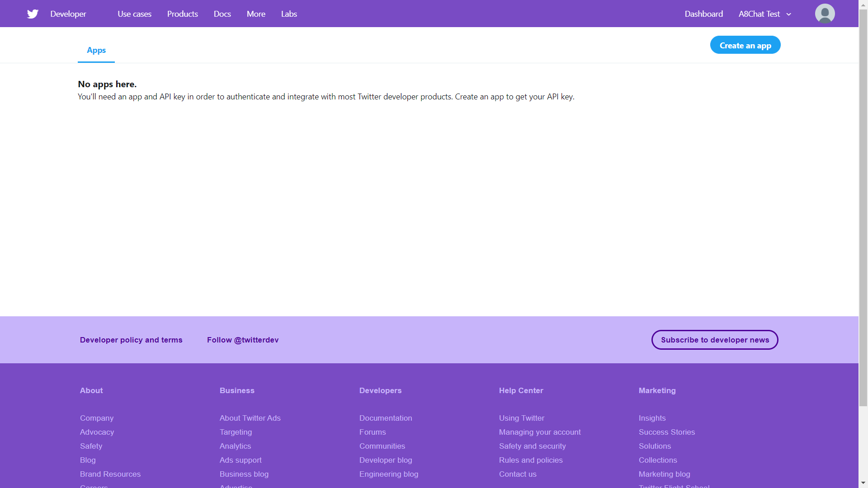This screenshot has width=868, height=488.
Task: Click the Help Center footer heading
Action: [521, 390]
